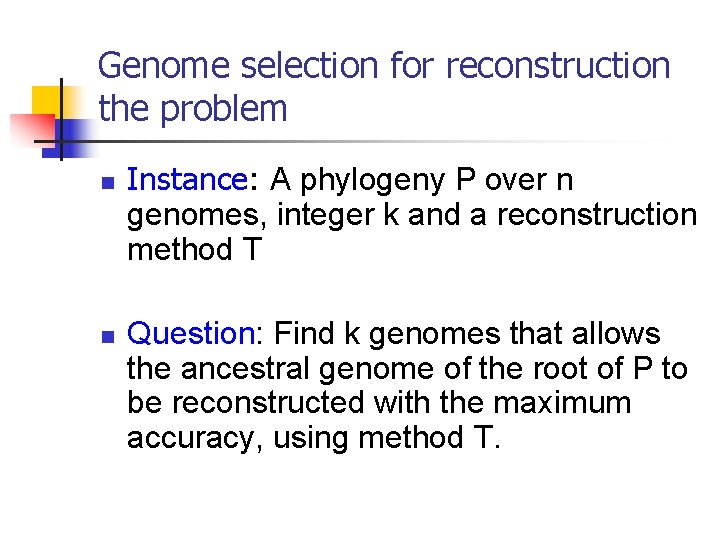
Task: Click the blue word "Instance"
Action: pos(188,180)
